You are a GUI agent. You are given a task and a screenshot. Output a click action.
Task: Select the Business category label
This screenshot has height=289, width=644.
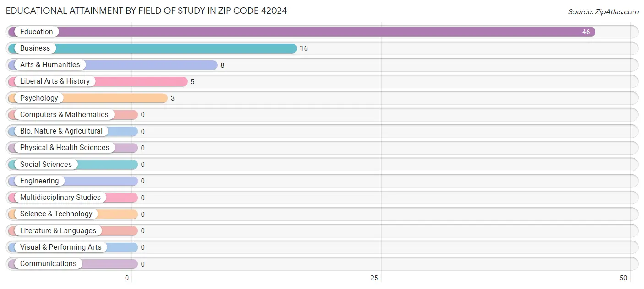point(35,48)
